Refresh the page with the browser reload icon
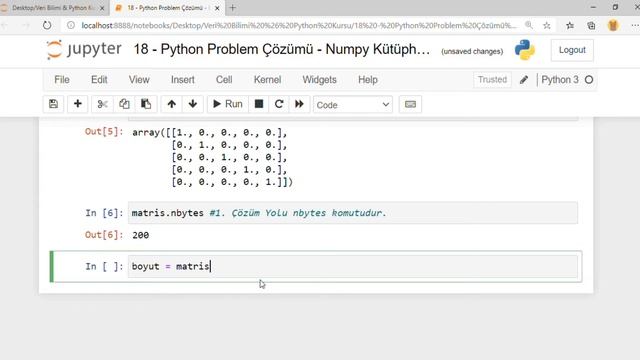The height and width of the screenshot is (360, 640). click(47, 25)
